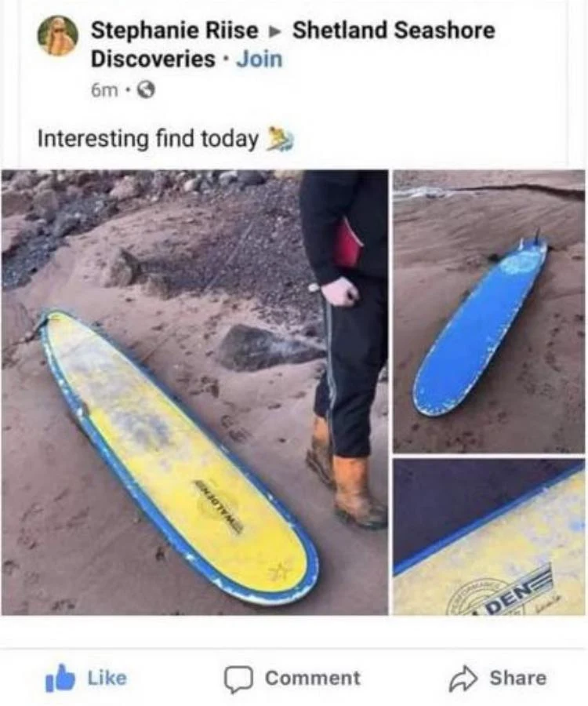Viewport: 588px width, 706px height.
Task: Open Stephanie Riise's profile picture avatar
Action: [57, 35]
